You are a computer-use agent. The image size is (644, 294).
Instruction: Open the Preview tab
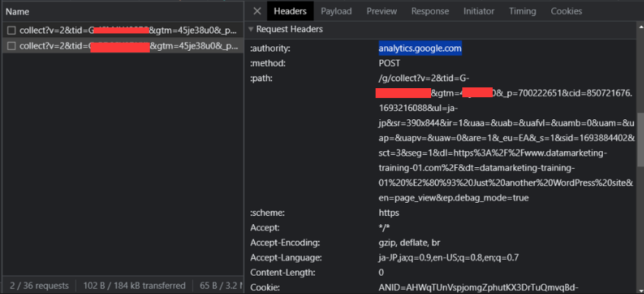coord(382,11)
